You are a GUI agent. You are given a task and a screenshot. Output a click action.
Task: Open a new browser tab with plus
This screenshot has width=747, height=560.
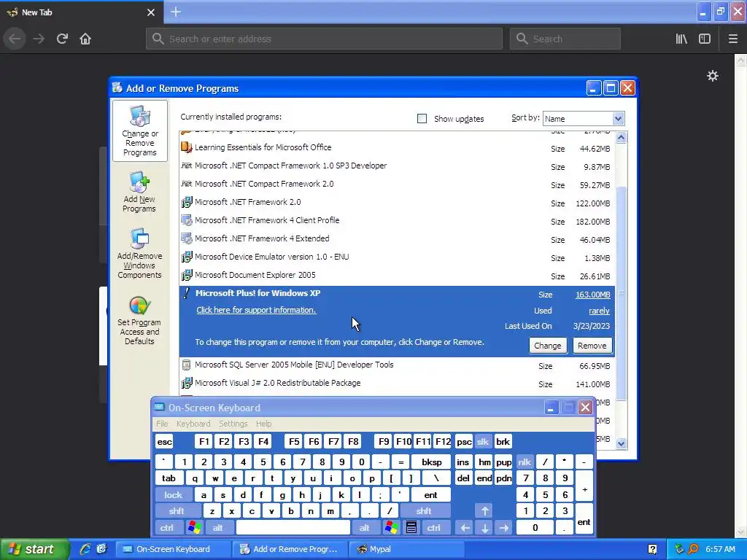(175, 12)
